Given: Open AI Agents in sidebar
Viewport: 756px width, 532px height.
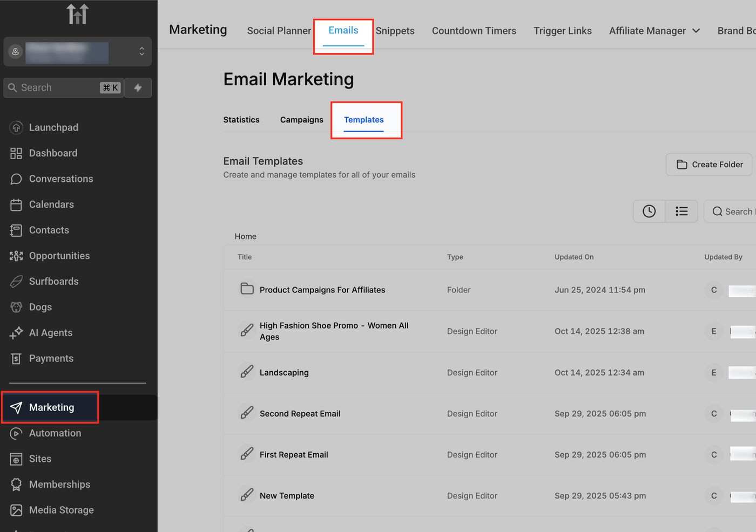Looking at the screenshot, I should pos(50,333).
